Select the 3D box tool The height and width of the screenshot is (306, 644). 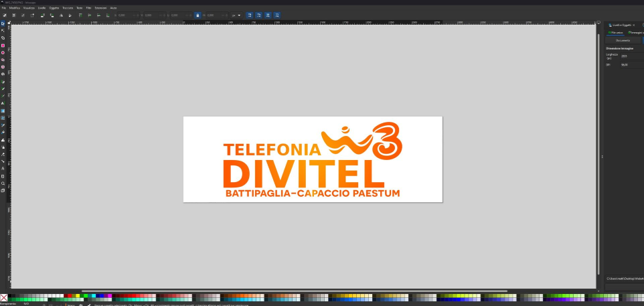tap(3, 67)
